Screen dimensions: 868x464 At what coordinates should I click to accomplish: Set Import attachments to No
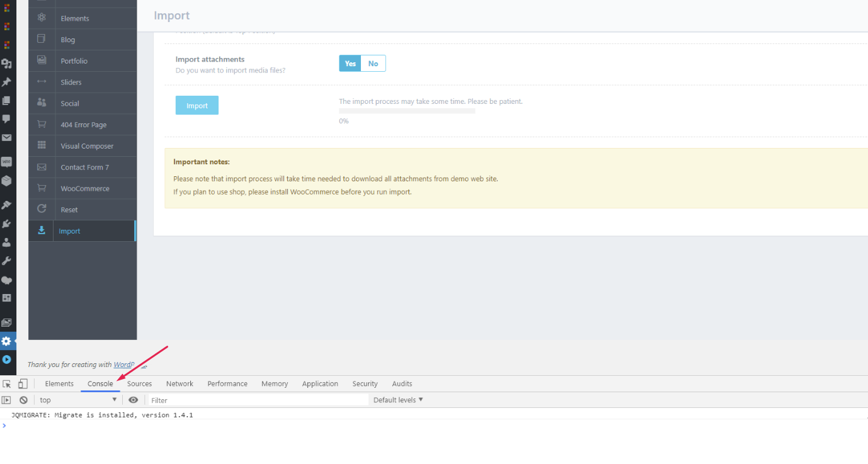click(373, 64)
